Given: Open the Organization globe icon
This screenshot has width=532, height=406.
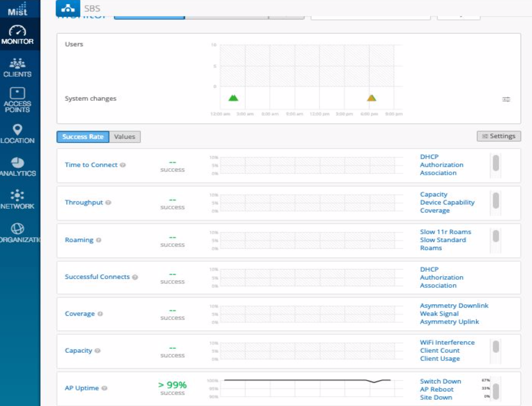Looking at the screenshot, I should (17, 229).
